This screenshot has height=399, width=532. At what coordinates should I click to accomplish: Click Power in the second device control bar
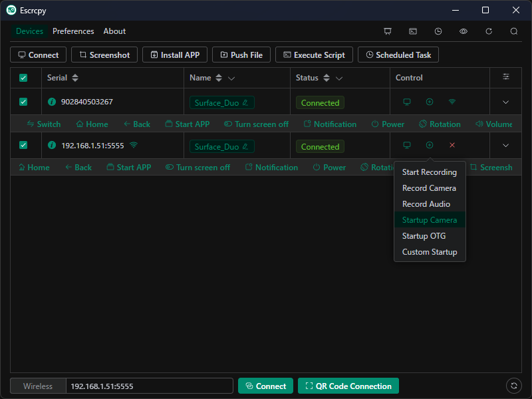pyautogui.click(x=329, y=168)
